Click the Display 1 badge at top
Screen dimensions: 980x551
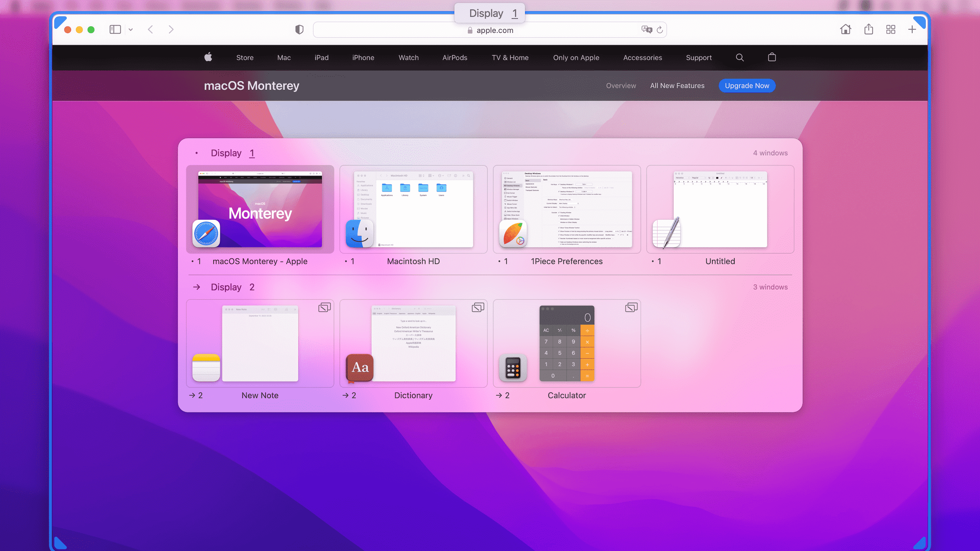[490, 13]
